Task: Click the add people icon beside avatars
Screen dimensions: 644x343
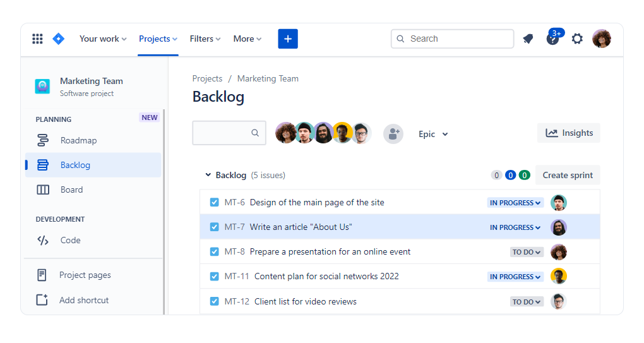Action: [x=393, y=133]
